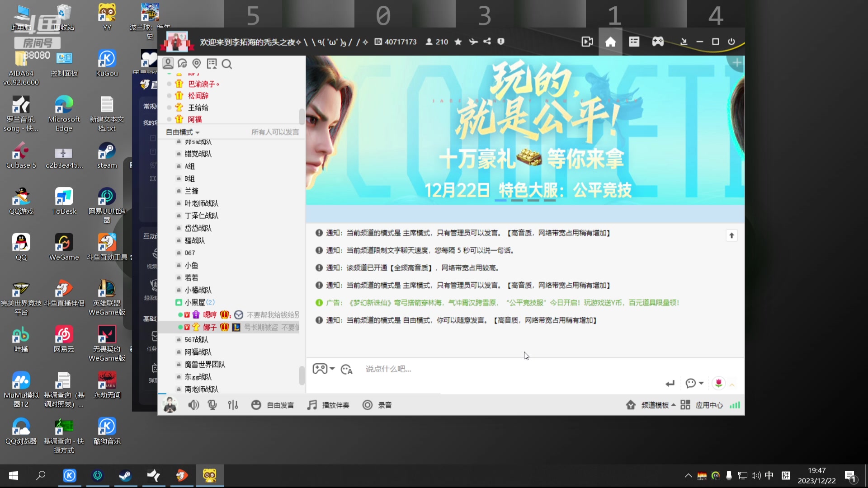The height and width of the screenshot is (488, 868).
Task: Open the game center controller icon
Action: (x=657, y=41)
